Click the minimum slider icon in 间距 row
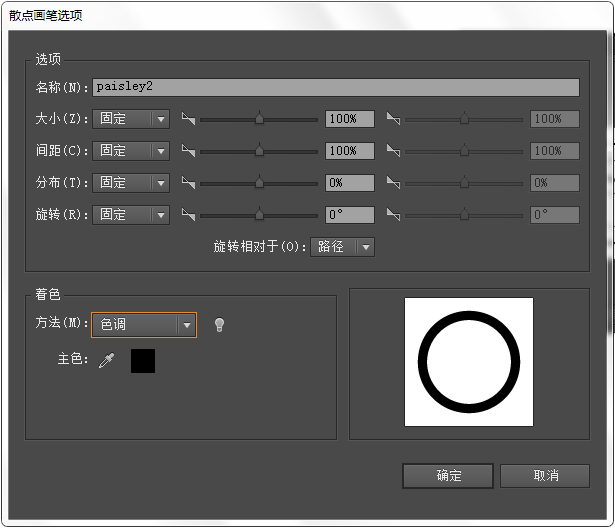The width and height of the screenshot is (615, 528). click(188, 151)
